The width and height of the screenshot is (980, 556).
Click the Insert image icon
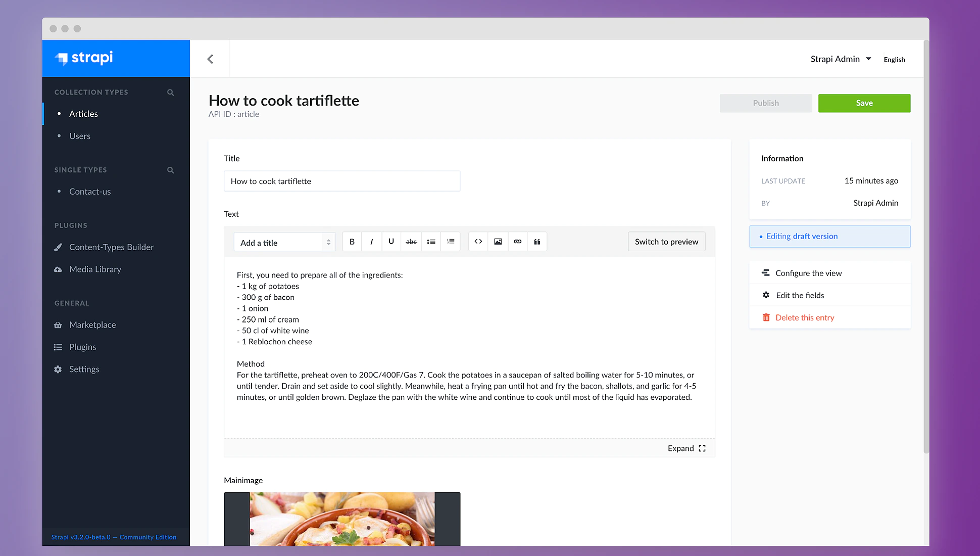498,241
